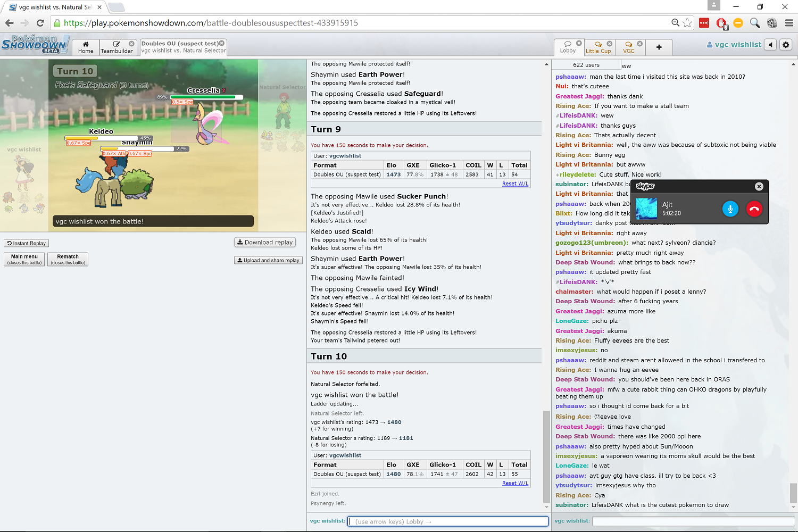Select the Doubles OU suspect test battle tab

tap(184, 47)
